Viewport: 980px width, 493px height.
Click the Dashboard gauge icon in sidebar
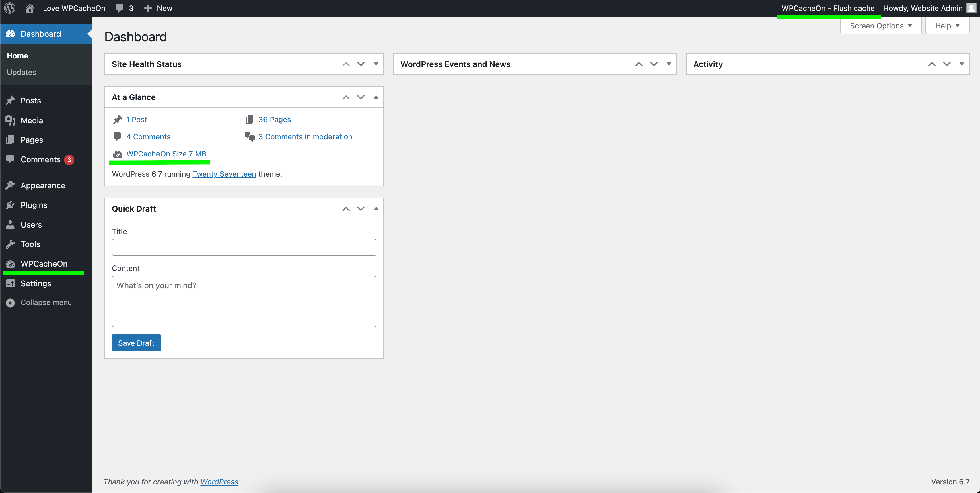[10, 34]
